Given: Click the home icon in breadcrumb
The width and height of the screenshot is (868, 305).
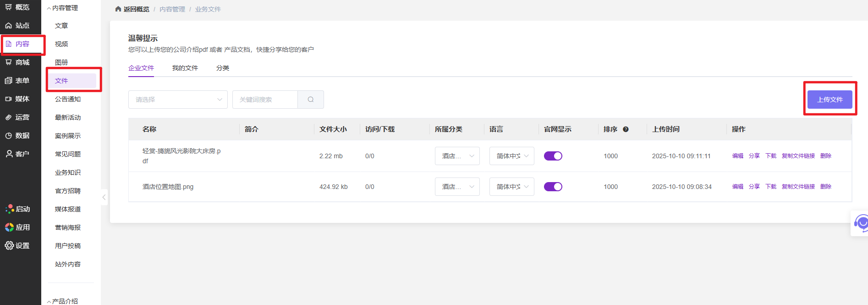Looking at the screenshot, I should coord(118,9).
